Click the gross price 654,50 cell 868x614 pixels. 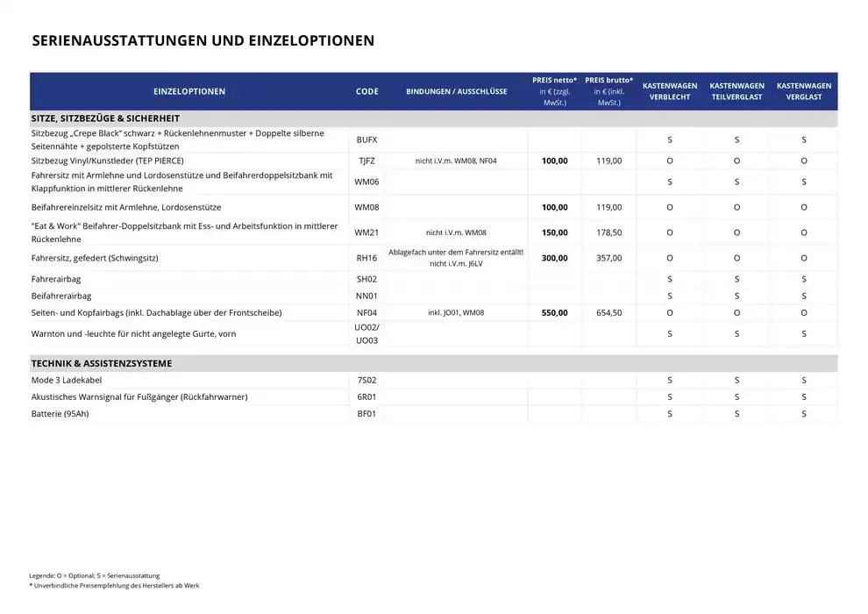608,312
